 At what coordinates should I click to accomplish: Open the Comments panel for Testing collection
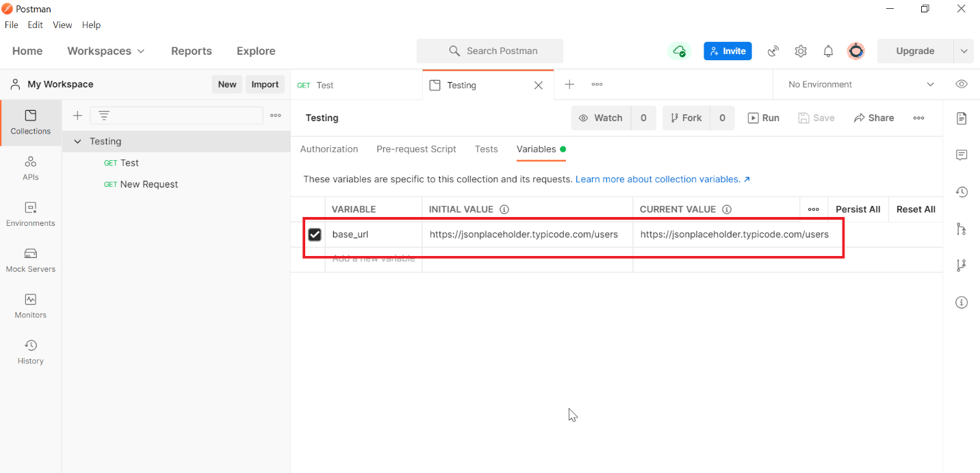click(x=962, y=155)
